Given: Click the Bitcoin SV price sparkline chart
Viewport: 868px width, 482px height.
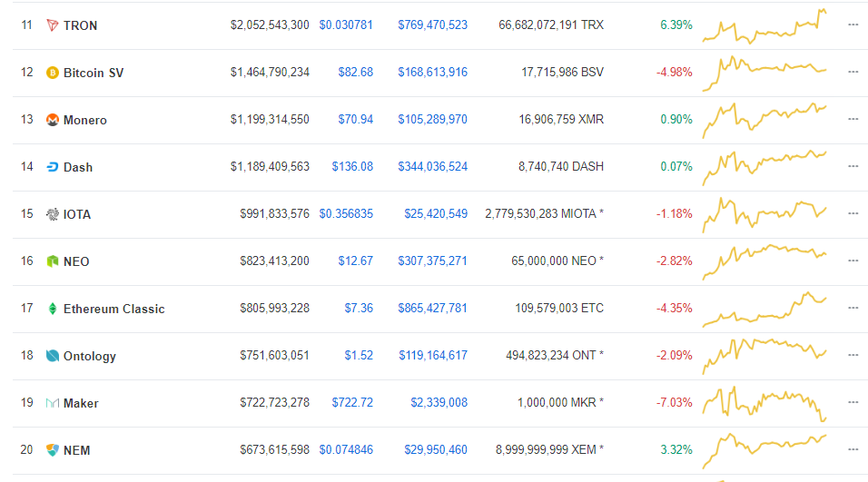Looking at the screenshot, I should [x=764, y=73].
